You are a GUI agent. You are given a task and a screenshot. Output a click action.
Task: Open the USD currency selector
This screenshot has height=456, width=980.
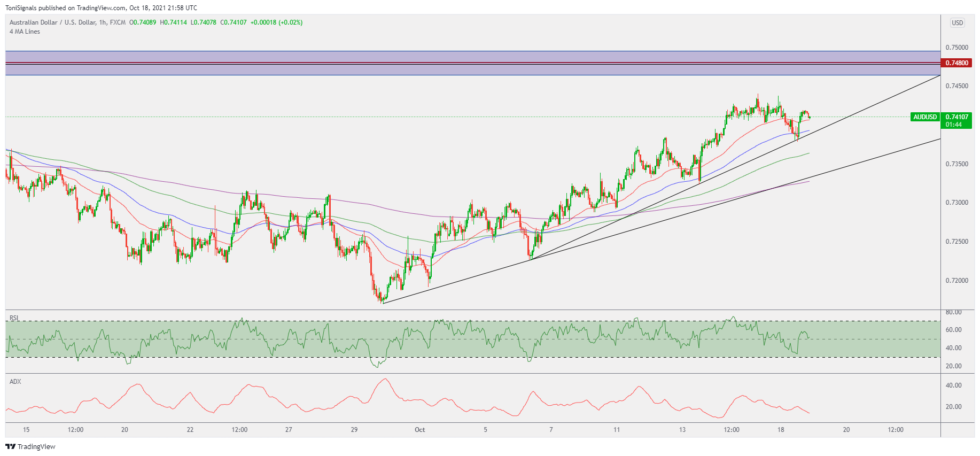click(x=957, y=23)
